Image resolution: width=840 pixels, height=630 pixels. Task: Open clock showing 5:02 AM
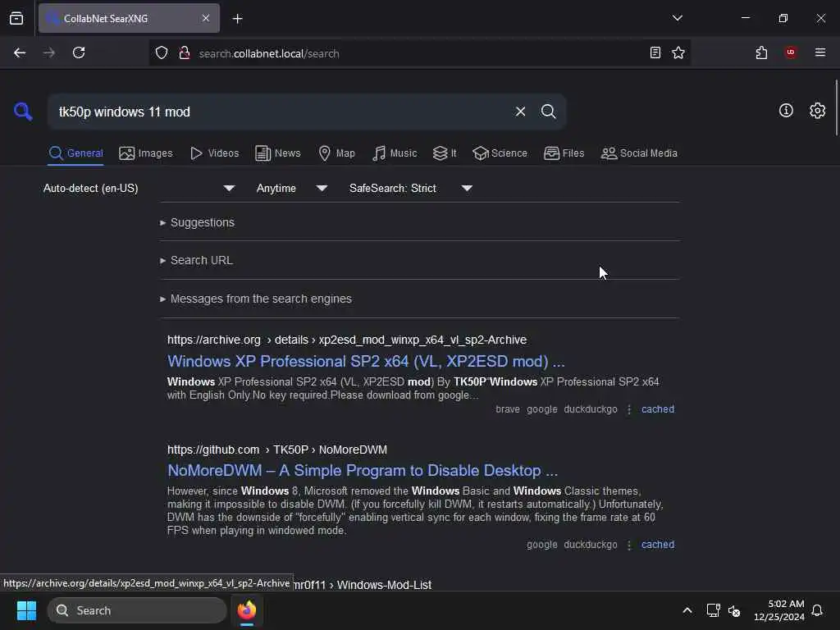(779, 610)
